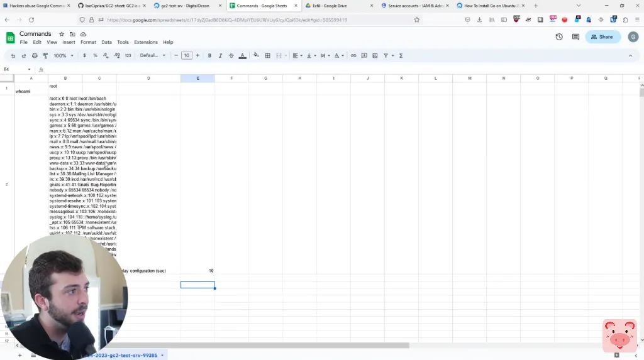Switch to the gc2-test-srv DigitalOcean tab

pyautogui.click(x=185, y=6)
